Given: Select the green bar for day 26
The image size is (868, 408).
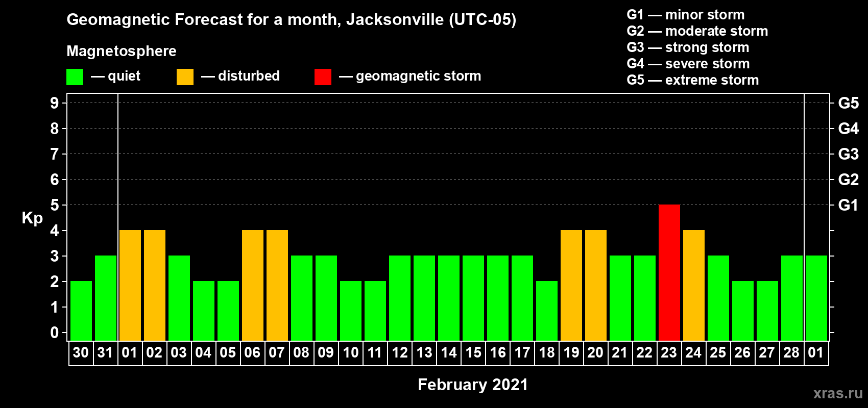Looking at the screenshot, I should [742, 311].
